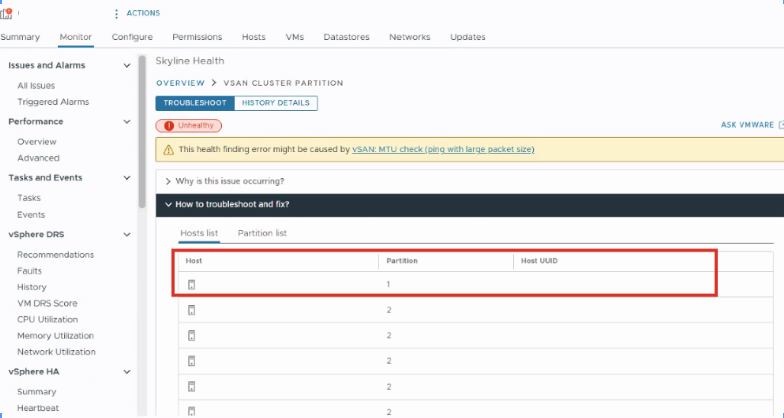The width and height of the screenshot is (784, 418).
Task: Click the red Unhealthy status badge
Action: [x=188, y=125]
